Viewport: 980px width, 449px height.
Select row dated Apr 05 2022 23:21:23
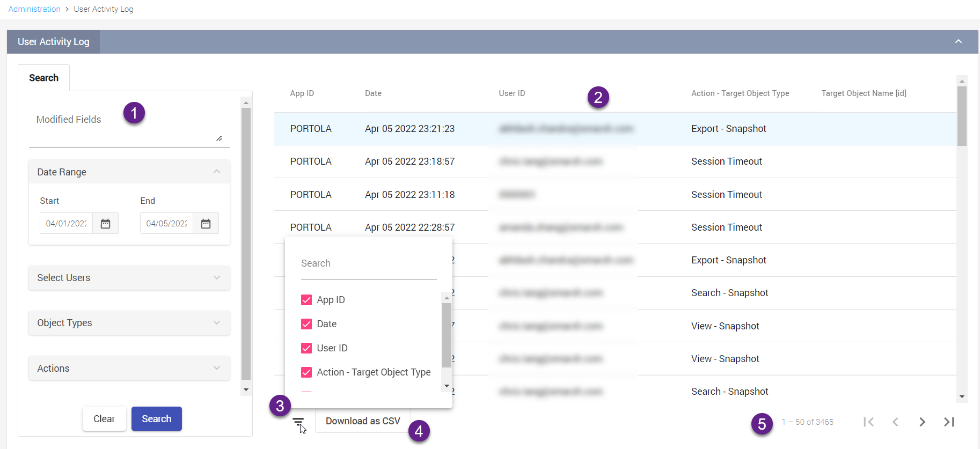coord(615,129)
